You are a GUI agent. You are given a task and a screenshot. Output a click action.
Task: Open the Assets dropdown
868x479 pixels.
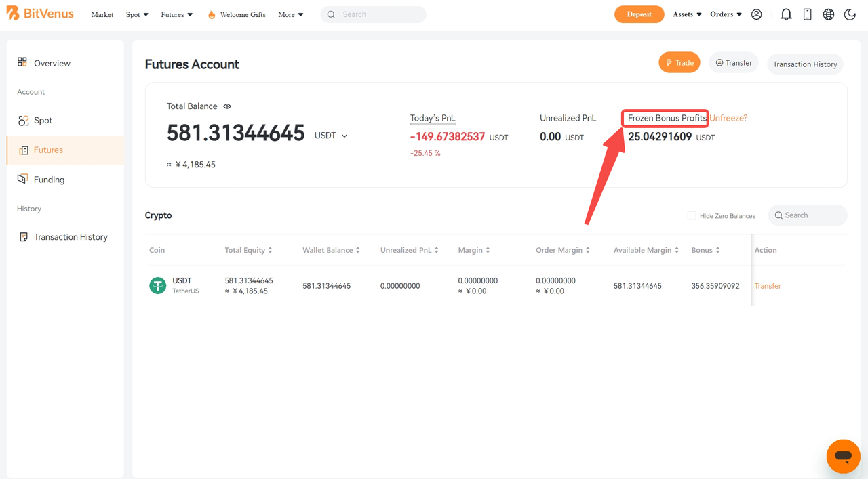pyautogui.click(x=687, y=14)
